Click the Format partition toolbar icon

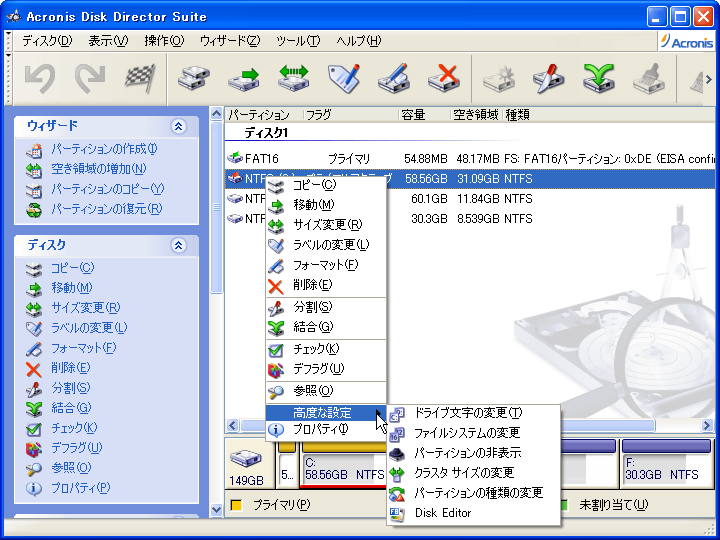(394, 79)
